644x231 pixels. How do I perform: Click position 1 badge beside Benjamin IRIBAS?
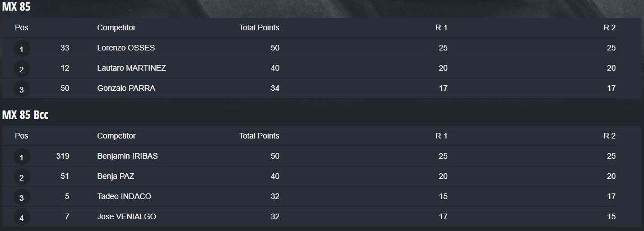[x=21, y=158]
